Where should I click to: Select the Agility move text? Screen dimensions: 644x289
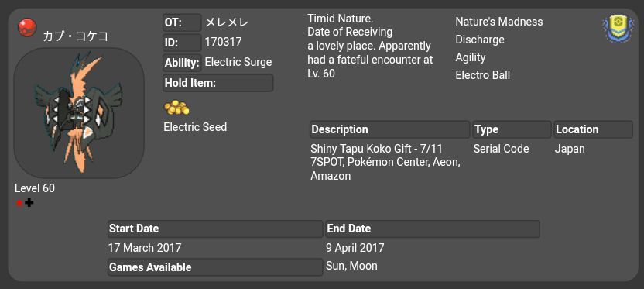pos(471,57)
